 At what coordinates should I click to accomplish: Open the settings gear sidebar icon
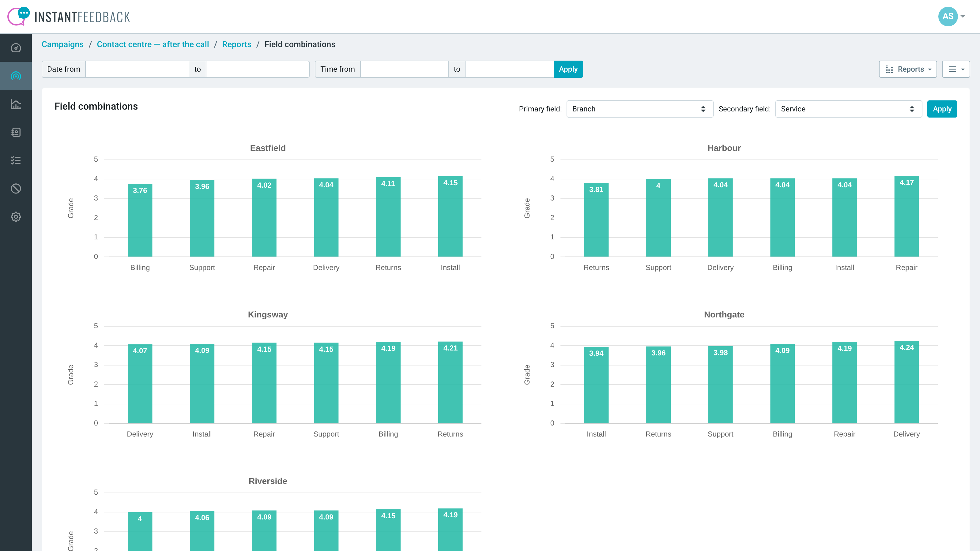[x=16, y=217]
